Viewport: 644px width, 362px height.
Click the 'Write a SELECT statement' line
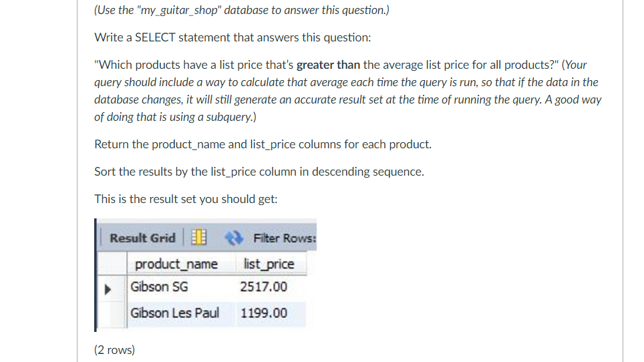pos(232,37)
